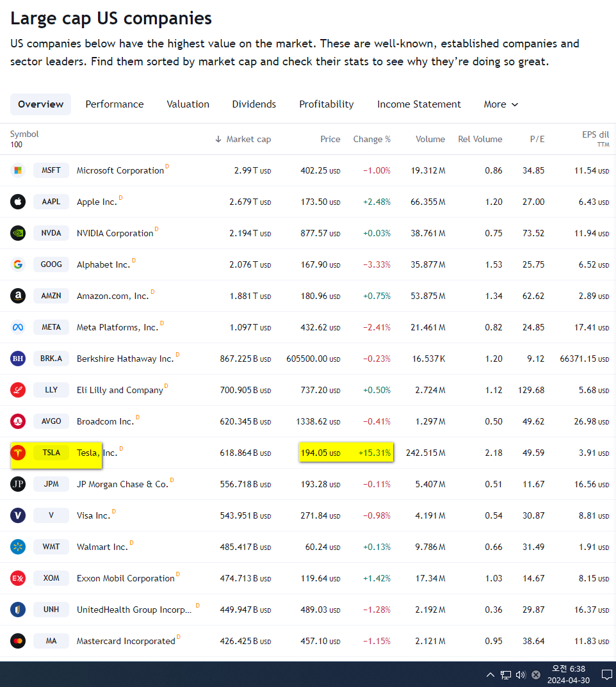Viewport: 616px width, 687px height.
Task: Click the Amazon logo icon
Action: (x=18, y=296)
